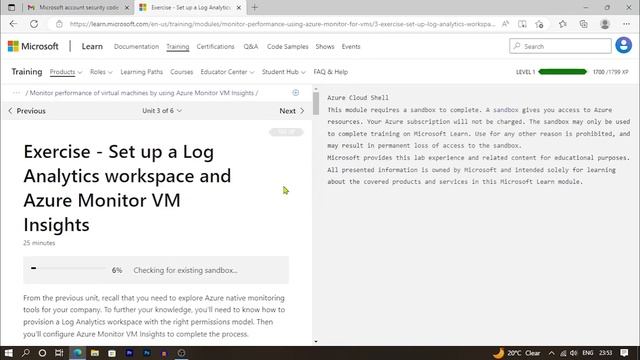
Task: Open Windows taskbar search
Action: click(x=25, y=353)
